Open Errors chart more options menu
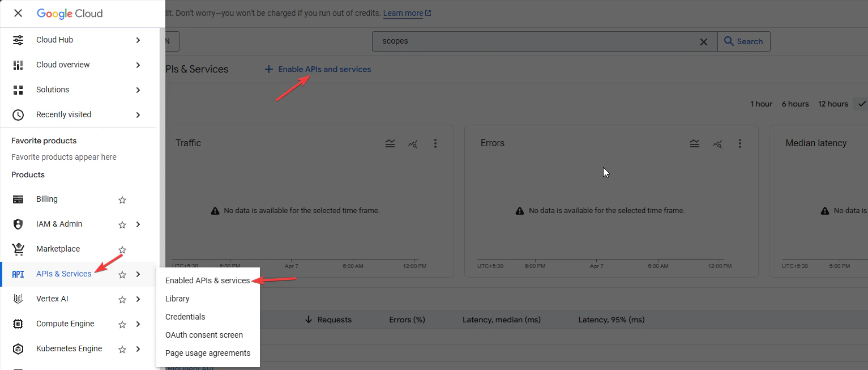The width and height of the screenshot is (868, 370). pyautogui.click(x=740, y=144)
